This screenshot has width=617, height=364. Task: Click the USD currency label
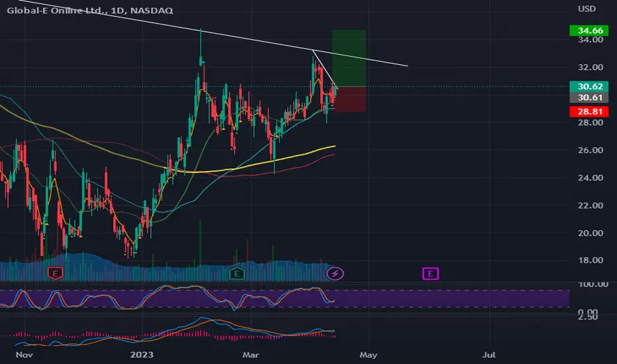[x=587, y=9]
